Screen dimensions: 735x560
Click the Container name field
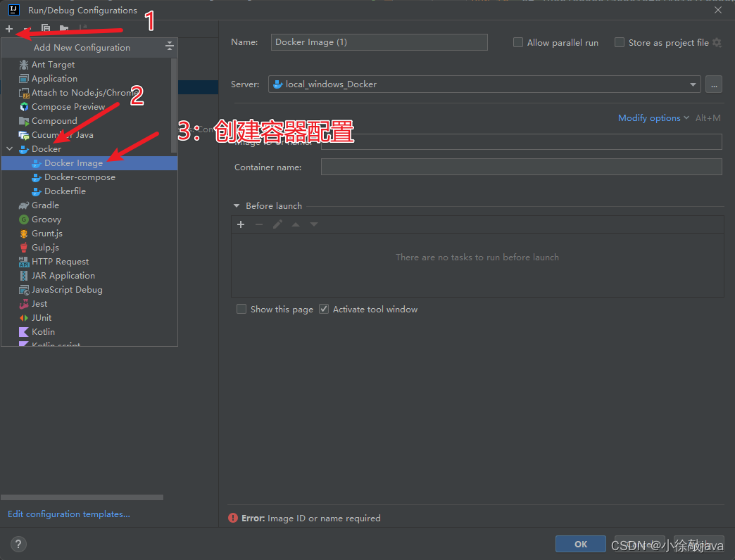pyautogui.click(x=521, y=167)
